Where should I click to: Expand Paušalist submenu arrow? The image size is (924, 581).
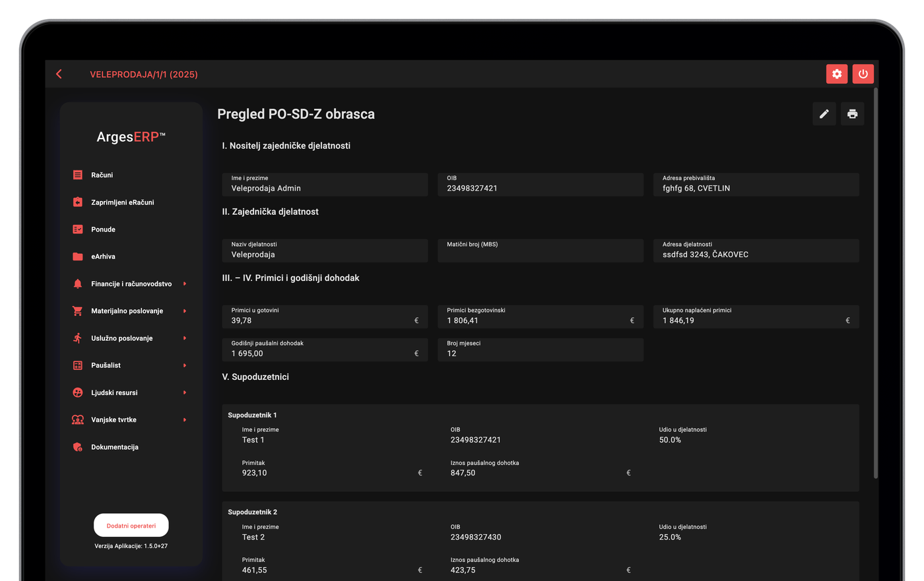click(185, 365)
